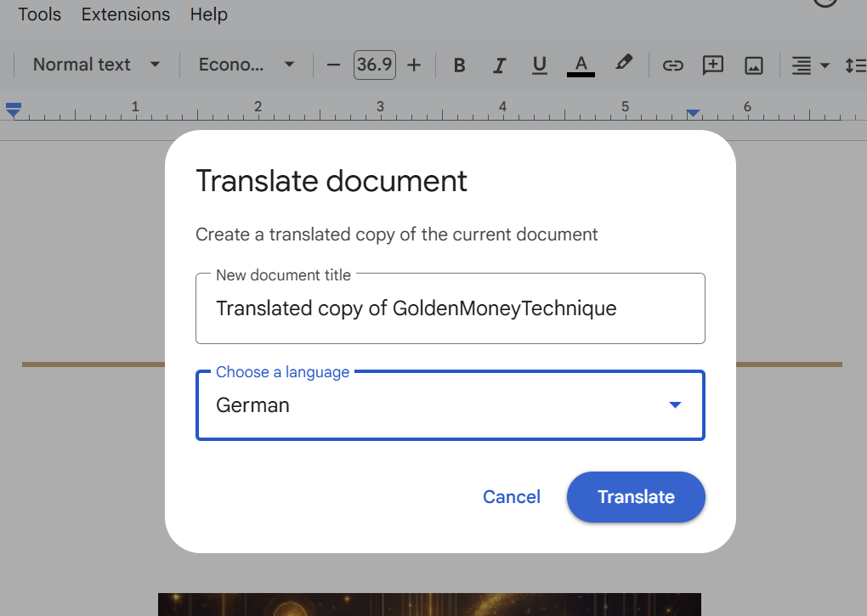The width and height of the screenshot is (867, 616).
Task: Click the add comment icon
Action: click(x=713, y=65)
